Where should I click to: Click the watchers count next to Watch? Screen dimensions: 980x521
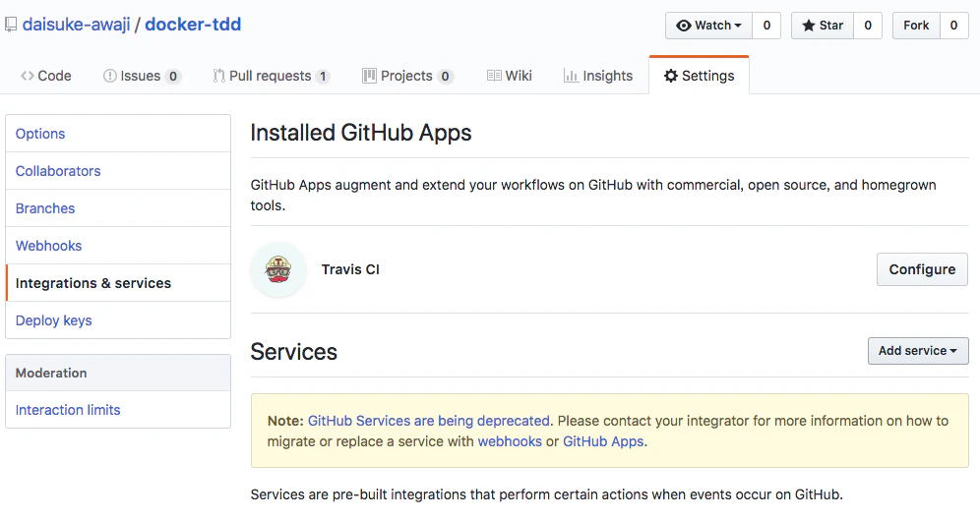(x=766, y=26)
